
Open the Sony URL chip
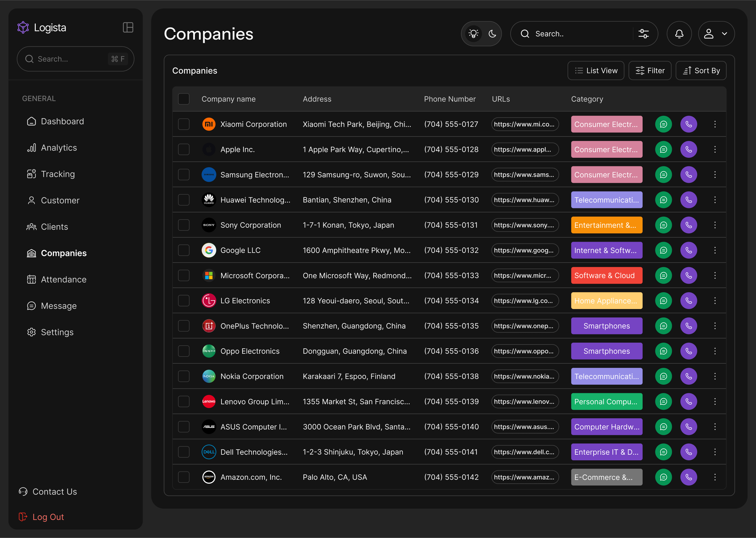click(x=525, y=225)
